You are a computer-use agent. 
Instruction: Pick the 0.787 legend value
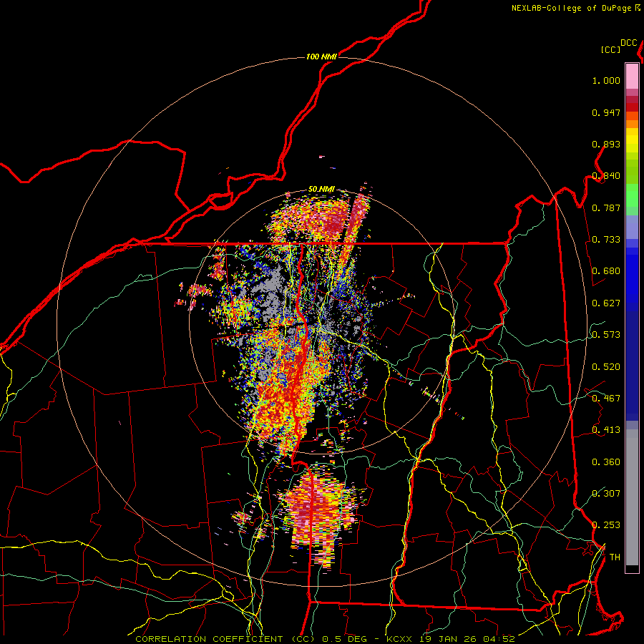[606, 208]
